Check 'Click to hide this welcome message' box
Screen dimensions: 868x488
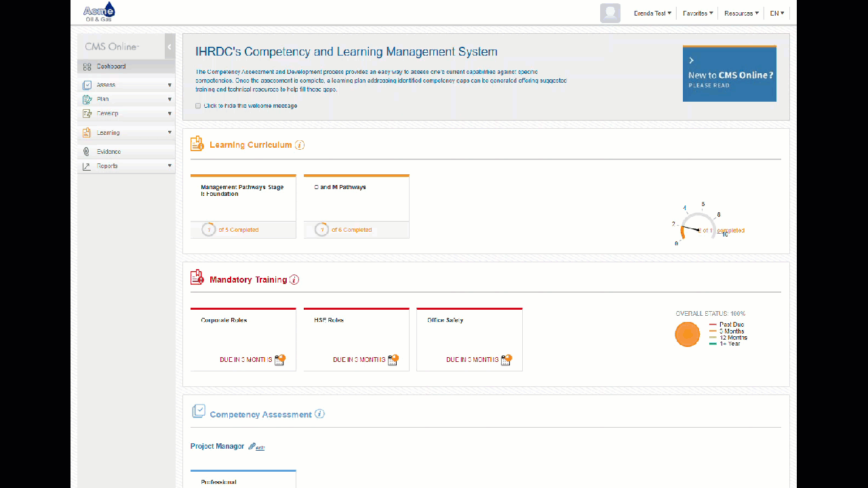pos(198,106)
